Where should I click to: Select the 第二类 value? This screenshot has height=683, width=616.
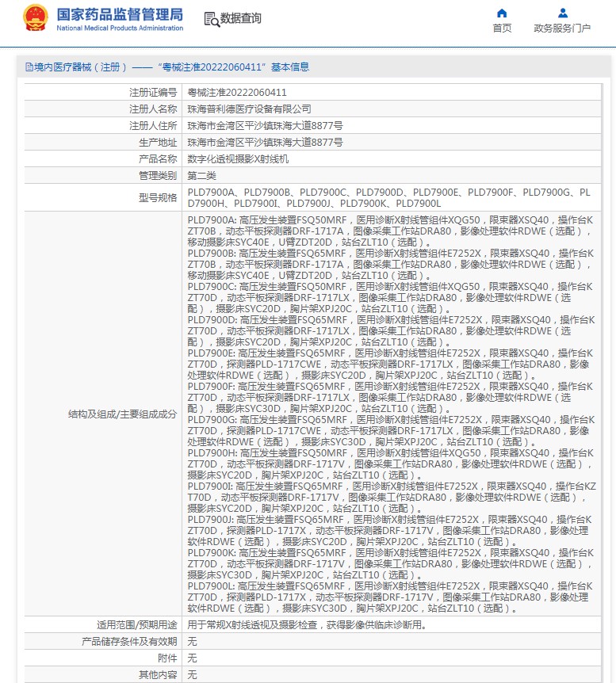click(x=202, y=176)
